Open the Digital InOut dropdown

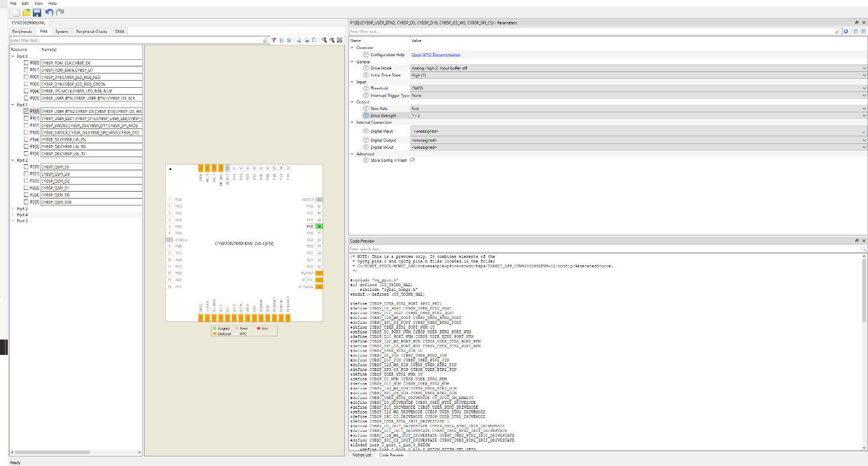tap(638, 146)
